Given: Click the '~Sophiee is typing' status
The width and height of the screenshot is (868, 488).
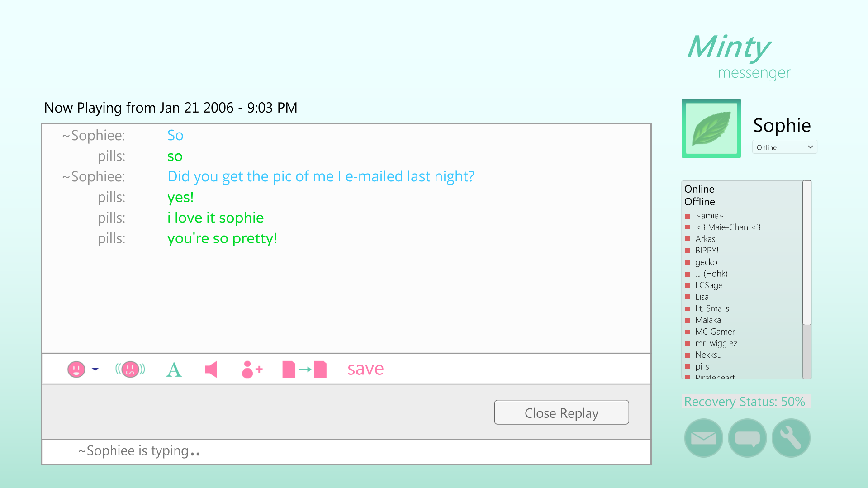Looking at the screenshot, I should point(139,451).
